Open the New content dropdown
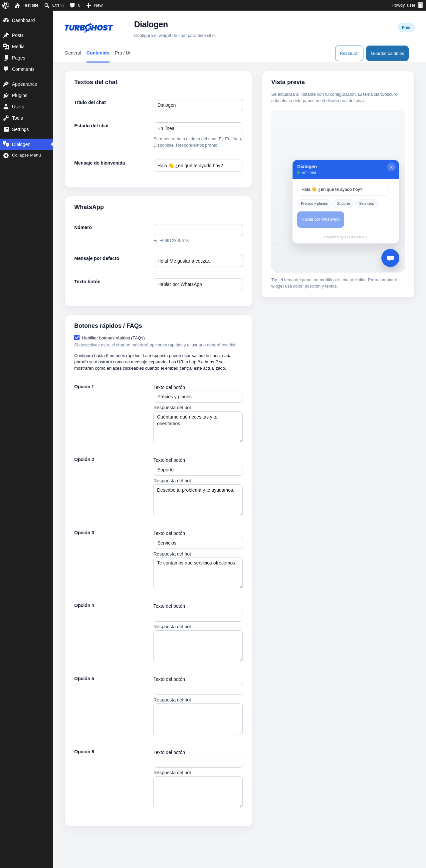The height and width of the screenshot is (868, 426). tap(95, 5)
